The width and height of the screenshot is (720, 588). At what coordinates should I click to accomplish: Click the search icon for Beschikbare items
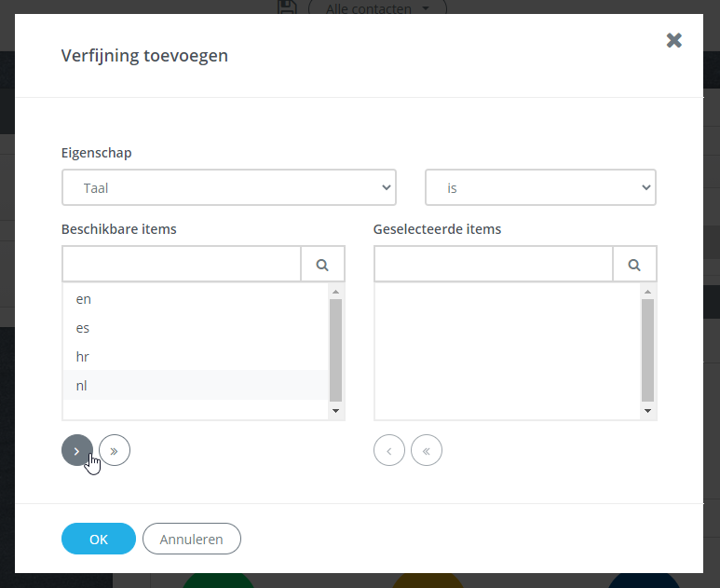[x=322, y=265]
